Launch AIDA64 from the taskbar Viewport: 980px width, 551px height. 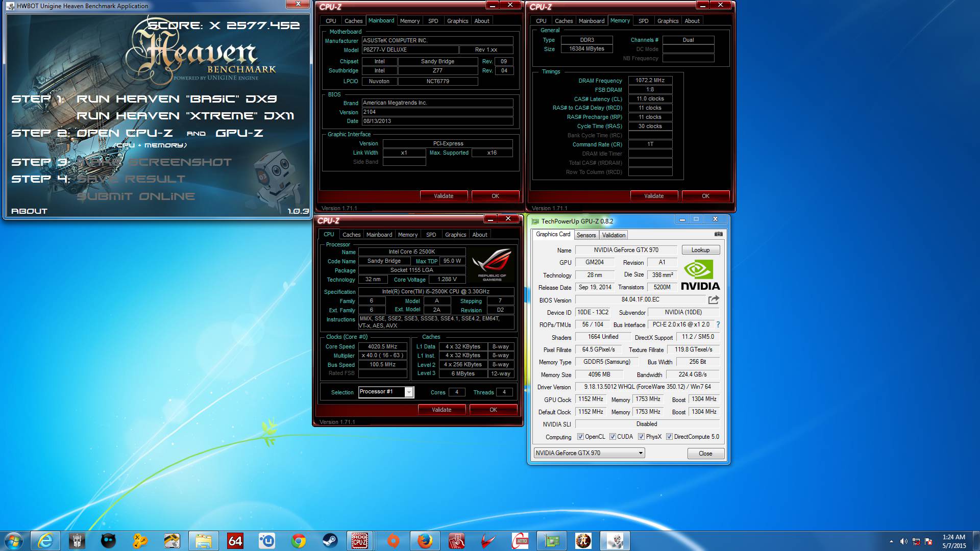(x=235, y=540)
